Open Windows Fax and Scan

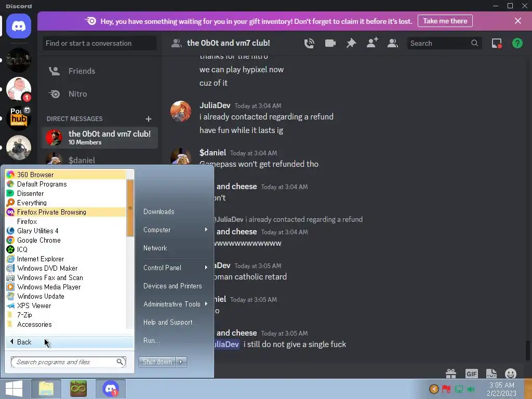tap(65, 277)
